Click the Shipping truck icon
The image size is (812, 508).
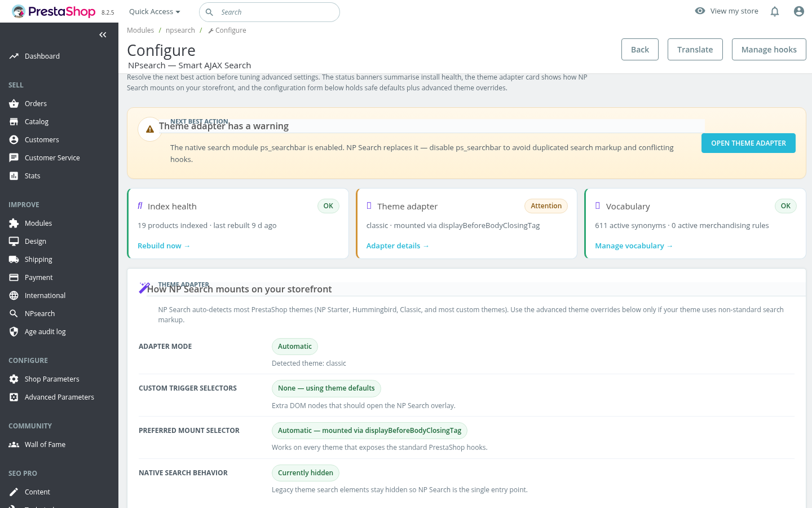(x=14, y=259)
